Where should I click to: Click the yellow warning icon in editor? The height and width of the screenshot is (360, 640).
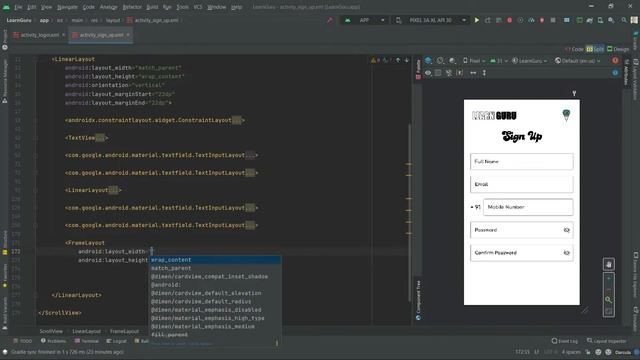[373, 60]
